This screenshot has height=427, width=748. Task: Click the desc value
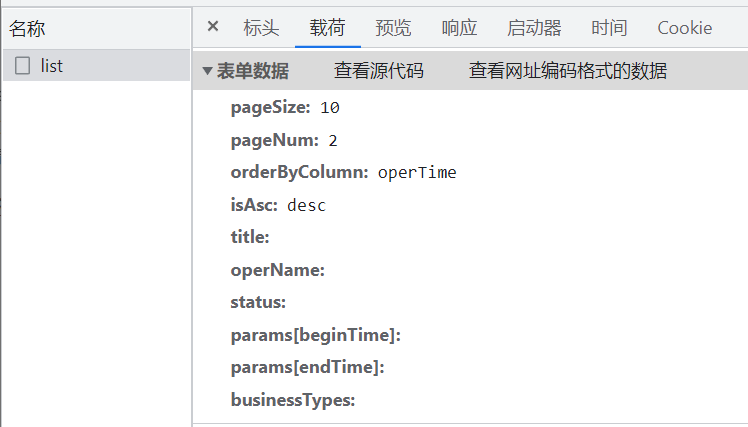[x=306, y=206]
